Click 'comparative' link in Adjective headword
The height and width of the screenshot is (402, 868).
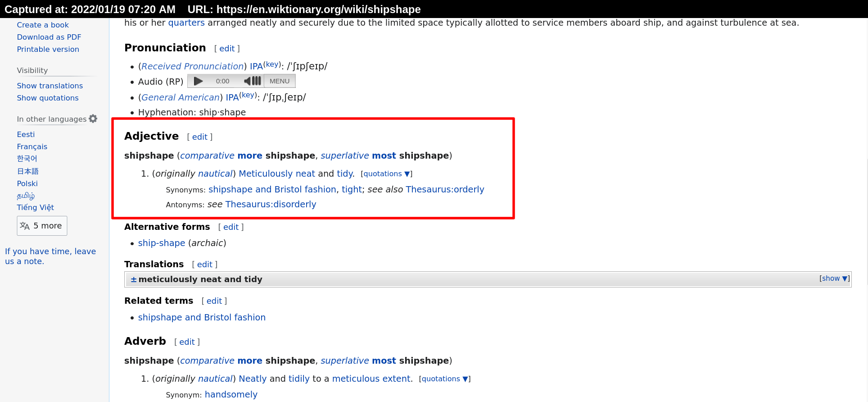coord(208,156)
